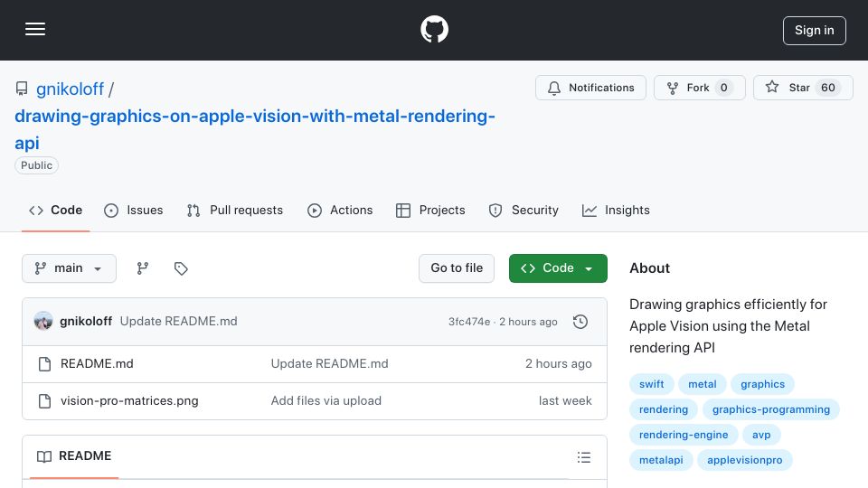View tags via the tag icon

pos(181,268)
